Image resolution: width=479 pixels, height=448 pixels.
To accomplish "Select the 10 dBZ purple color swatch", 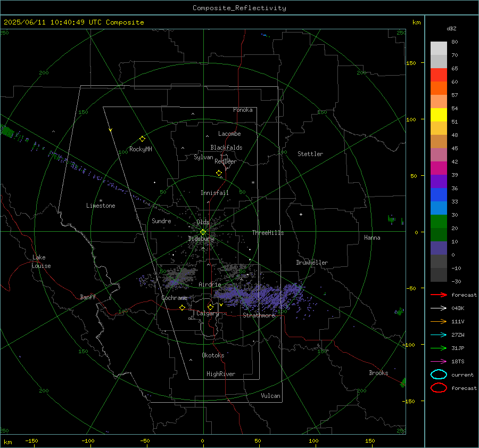I will pos(439,248).
